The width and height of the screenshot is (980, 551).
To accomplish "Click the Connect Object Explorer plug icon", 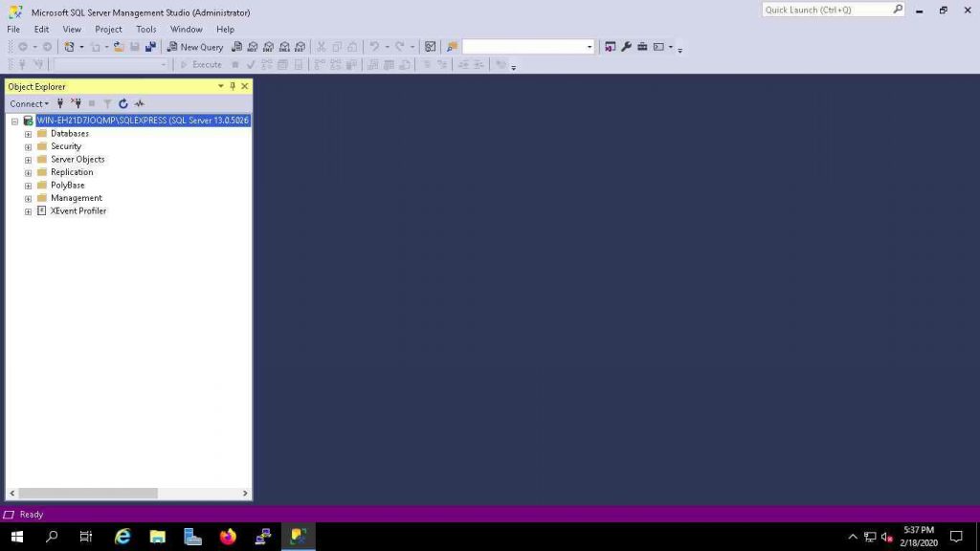I will (x=60, y=103).
